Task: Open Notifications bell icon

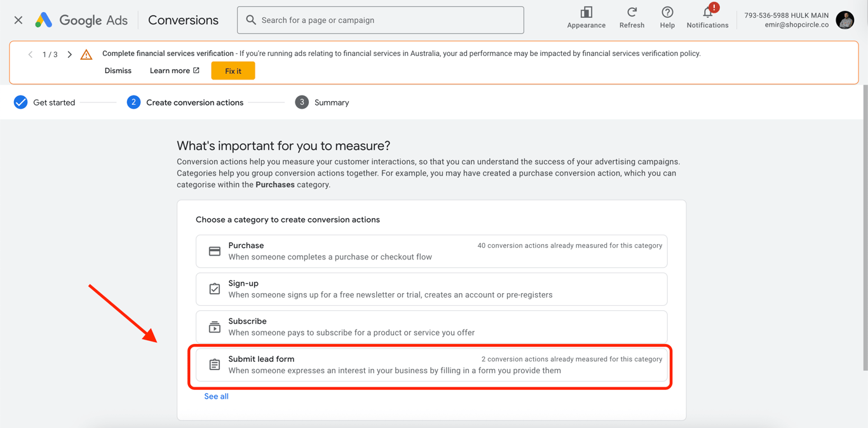Action: (707, 13)
